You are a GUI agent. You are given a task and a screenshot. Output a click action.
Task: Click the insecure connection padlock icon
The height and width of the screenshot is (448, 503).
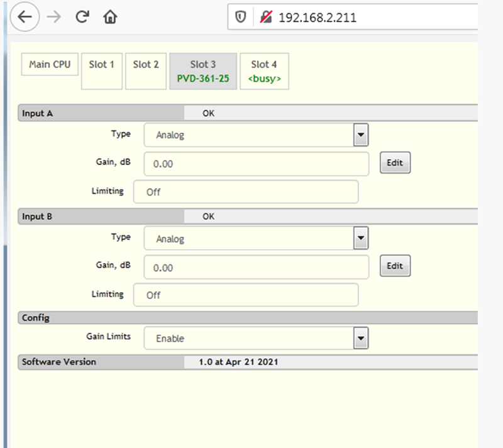point(265,18)
